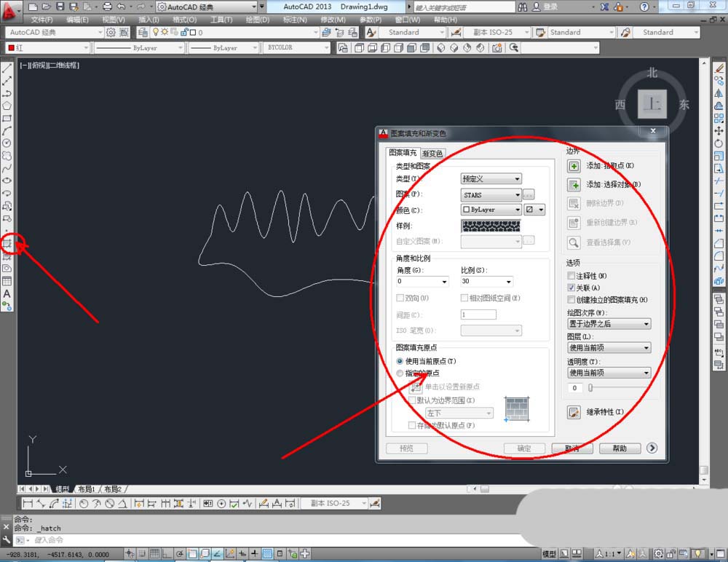Expand the hatch dialog more options arrow
The height and width of the screenshot is (562, 728).
pos(652,448)
